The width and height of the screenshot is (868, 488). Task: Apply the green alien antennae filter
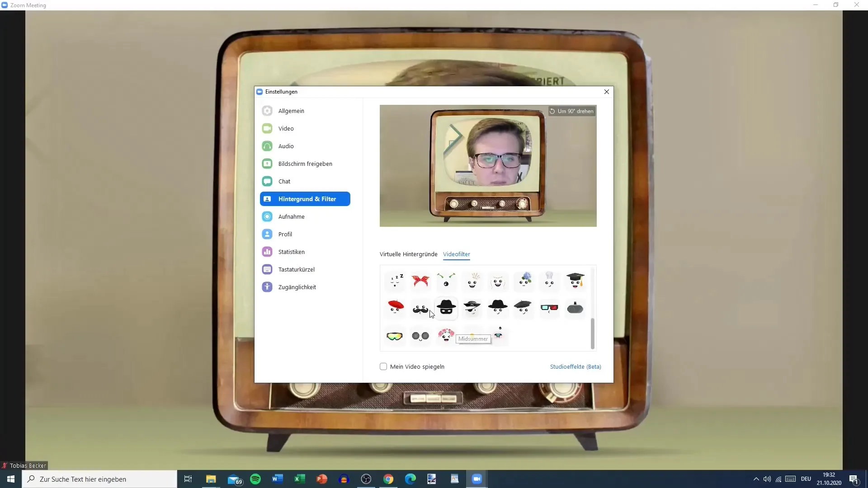click(x=446, y=281)
